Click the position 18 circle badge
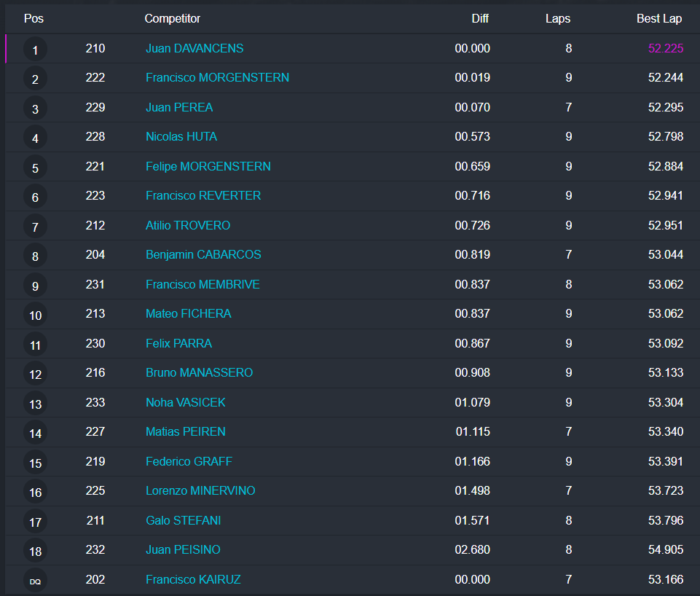 pyautogui.click(x=35, y=551)
